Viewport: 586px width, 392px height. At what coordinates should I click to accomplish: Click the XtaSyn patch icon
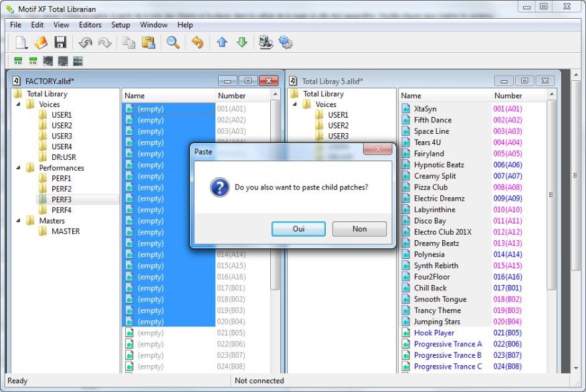click(406, 109)
